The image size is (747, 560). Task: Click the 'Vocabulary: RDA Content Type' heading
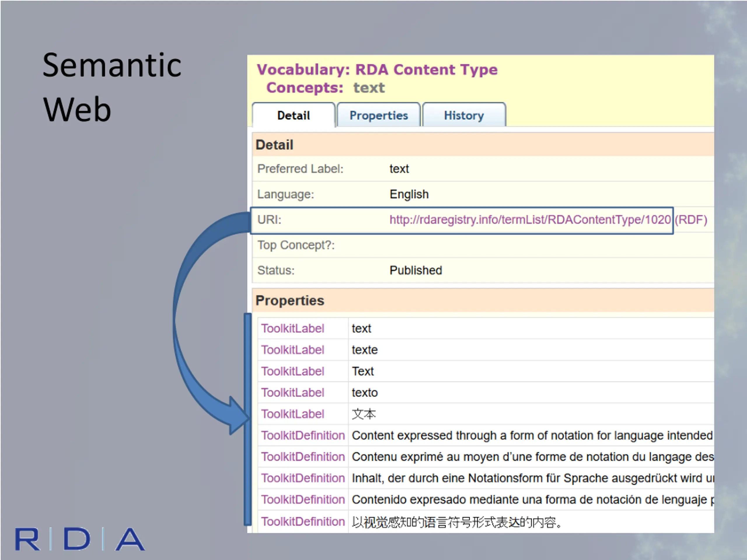click(377, 69)
